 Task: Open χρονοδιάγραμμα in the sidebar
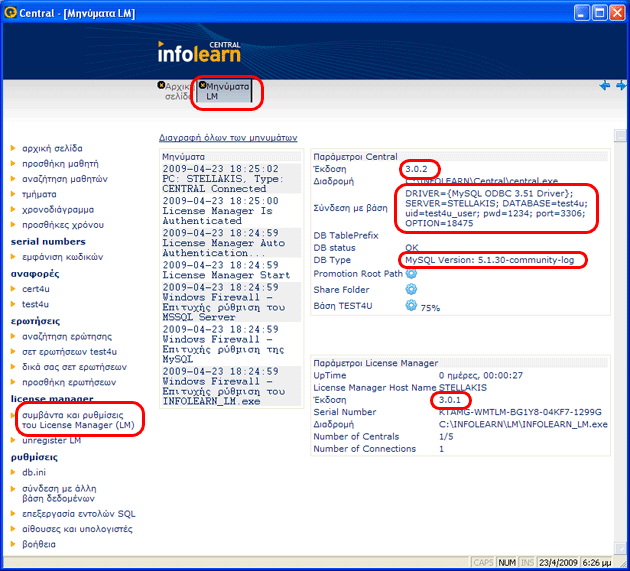click(x=58, y=209)
